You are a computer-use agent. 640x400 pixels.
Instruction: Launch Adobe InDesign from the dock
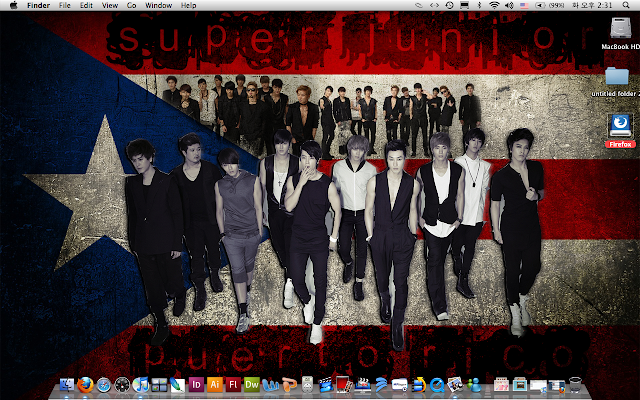(196, 384)
